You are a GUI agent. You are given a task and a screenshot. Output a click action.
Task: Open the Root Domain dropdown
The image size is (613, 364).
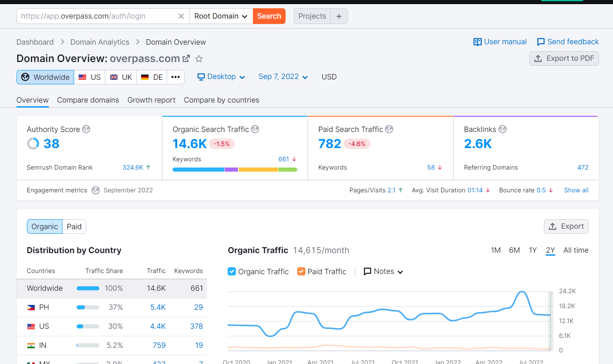point(221,16)
